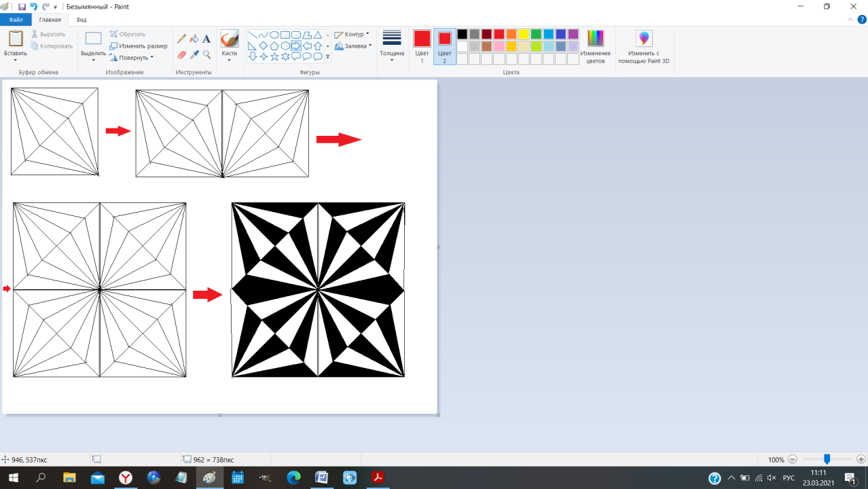Screen dimensions: 868x489
Task: Select the Fill with color bucket tool
Action: [x=194, y=39]
